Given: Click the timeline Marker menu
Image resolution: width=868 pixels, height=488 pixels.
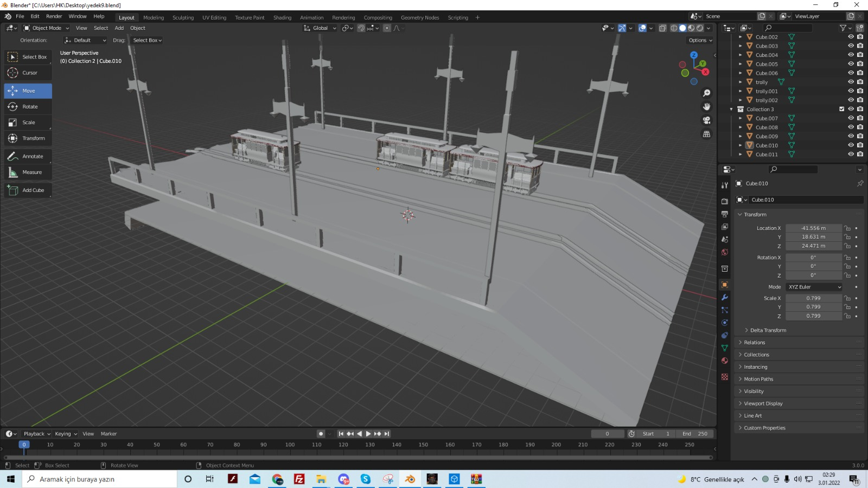Looking at the screenshot, I should 108,434.
